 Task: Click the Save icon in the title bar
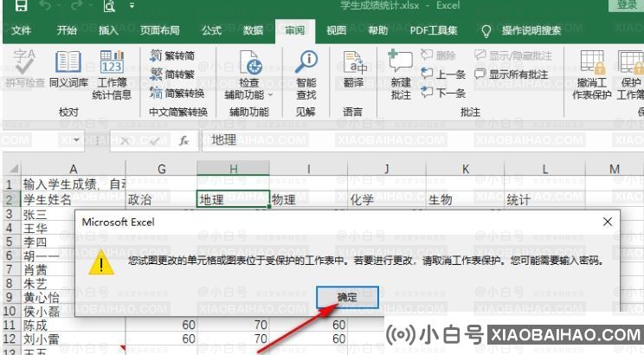click(21, 5)
